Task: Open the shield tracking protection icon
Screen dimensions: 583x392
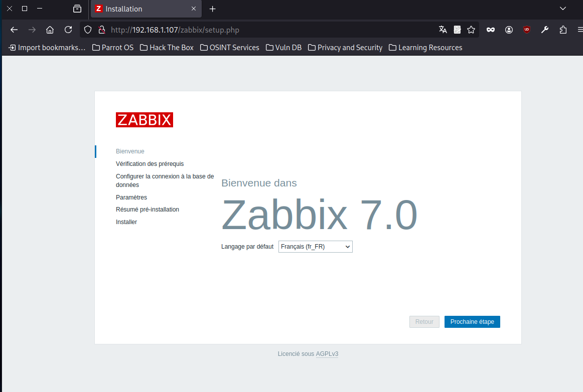Action: (x=88, y=30)
